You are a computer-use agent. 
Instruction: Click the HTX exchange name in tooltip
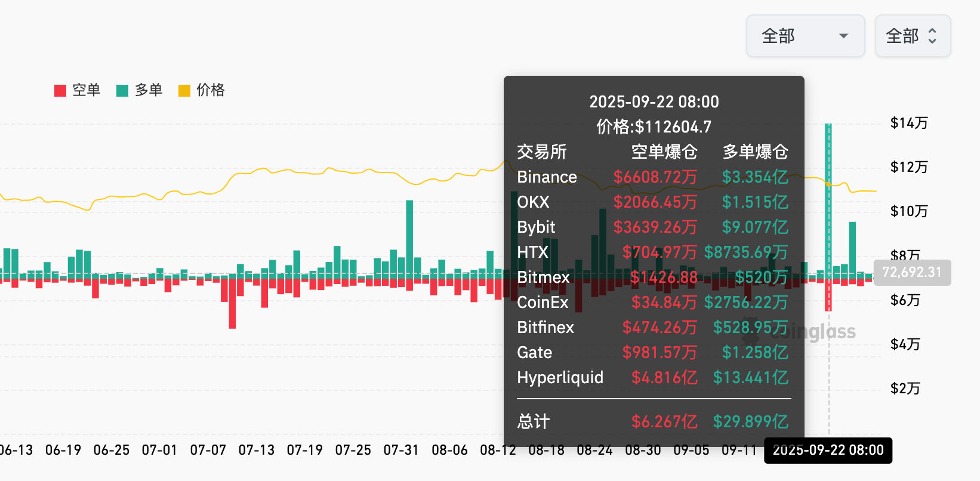click(532, 252)
